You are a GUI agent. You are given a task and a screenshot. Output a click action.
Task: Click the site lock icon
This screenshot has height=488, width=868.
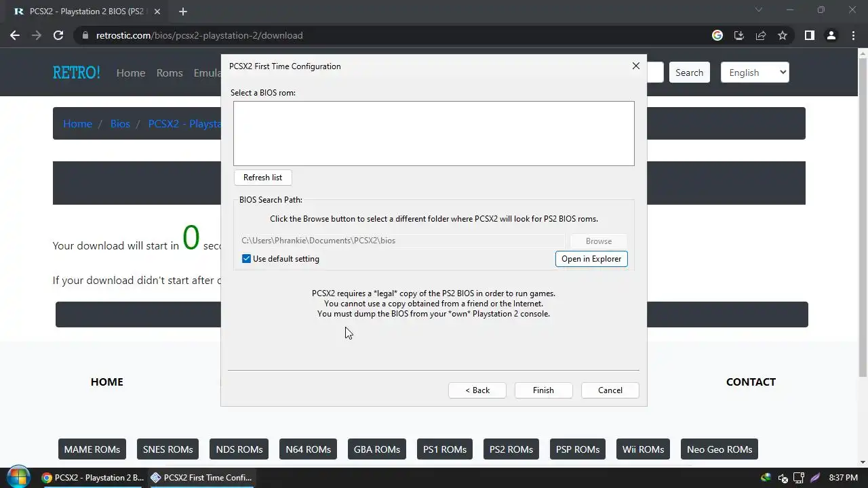[85, 35]
